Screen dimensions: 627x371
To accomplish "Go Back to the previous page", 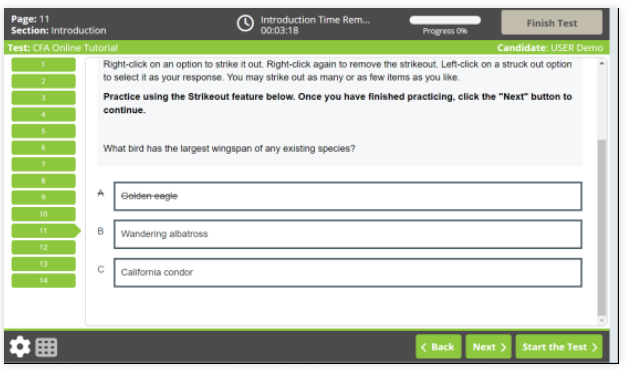I will pos(438,347).
